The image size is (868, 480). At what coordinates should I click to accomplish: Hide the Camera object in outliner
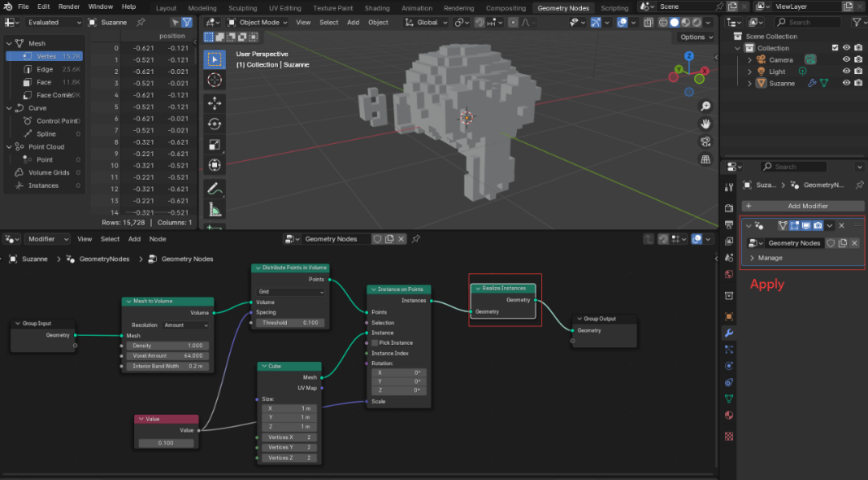[x=846, y=59]
